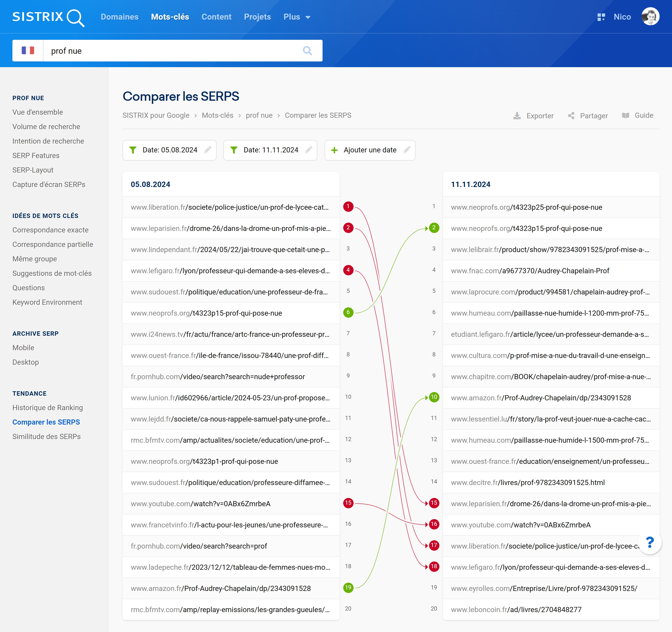The image size is (672, 632).
Task: Open Vue d'ensemble in sidebar
Action: tap(37, 112)
